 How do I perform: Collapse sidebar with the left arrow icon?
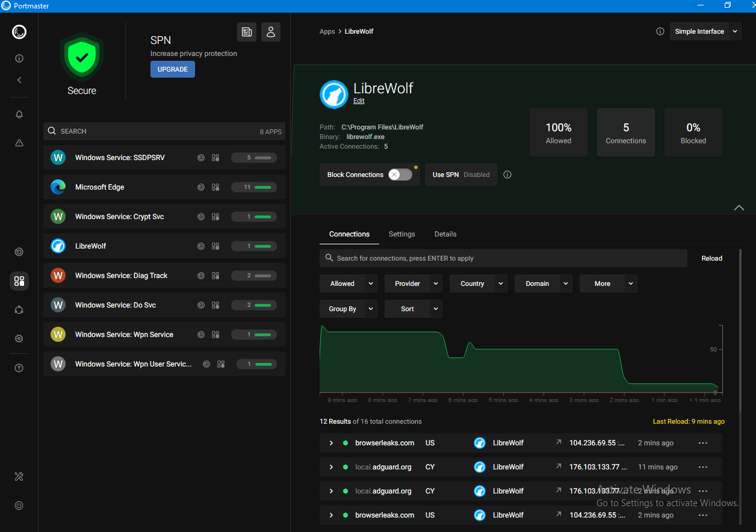19,80
